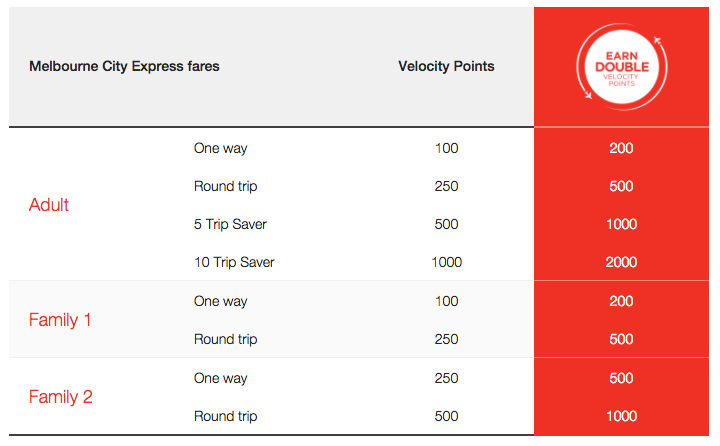Click the Earn Double Velocity Points badge
The height and width of the screenshot is (446, 720).
[622, 67]
